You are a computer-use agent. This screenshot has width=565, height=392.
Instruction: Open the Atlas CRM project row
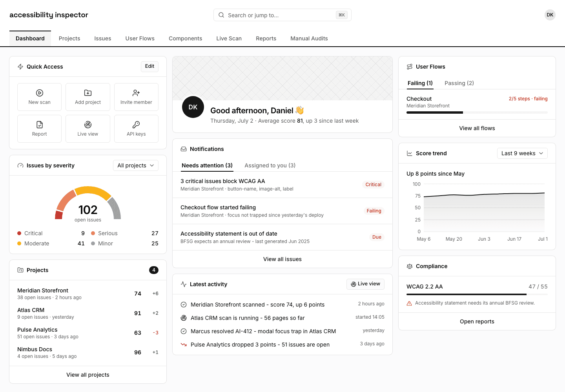click(x=88, y=313)
